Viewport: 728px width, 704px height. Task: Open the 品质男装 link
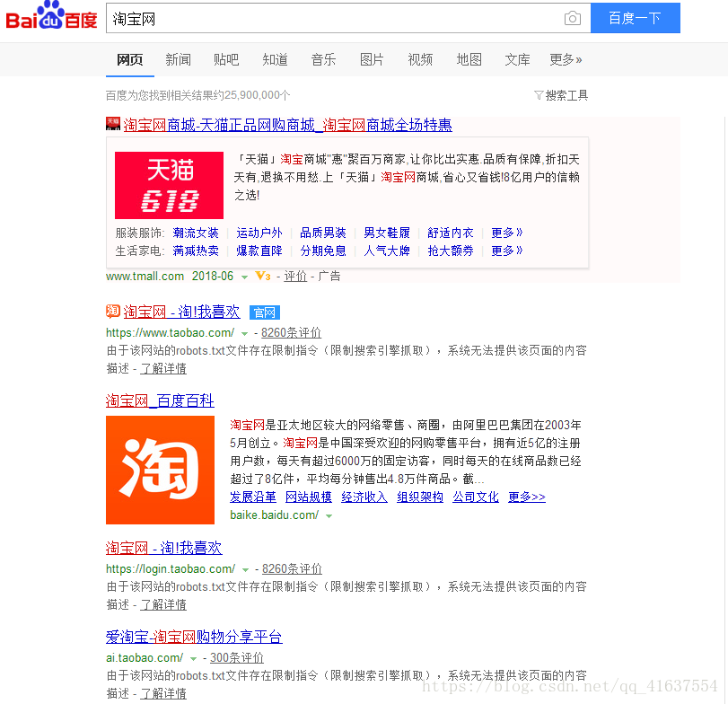(x=323, y=233)
